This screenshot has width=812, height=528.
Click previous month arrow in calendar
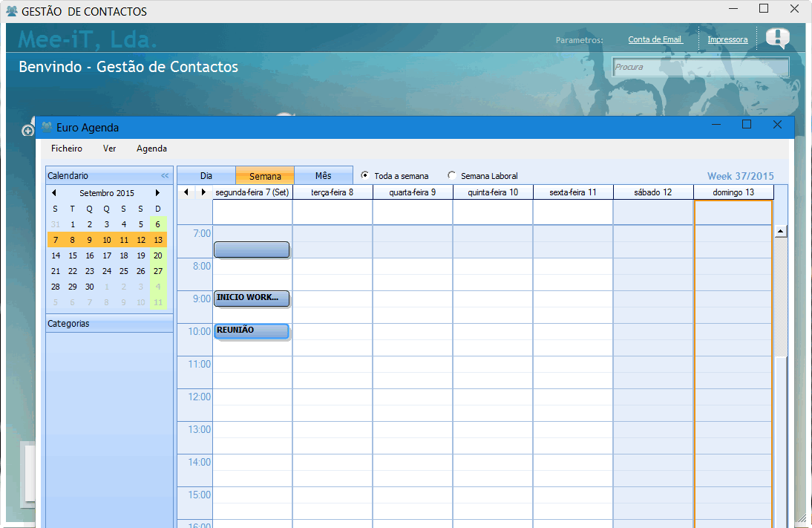(x=53, y=193)
